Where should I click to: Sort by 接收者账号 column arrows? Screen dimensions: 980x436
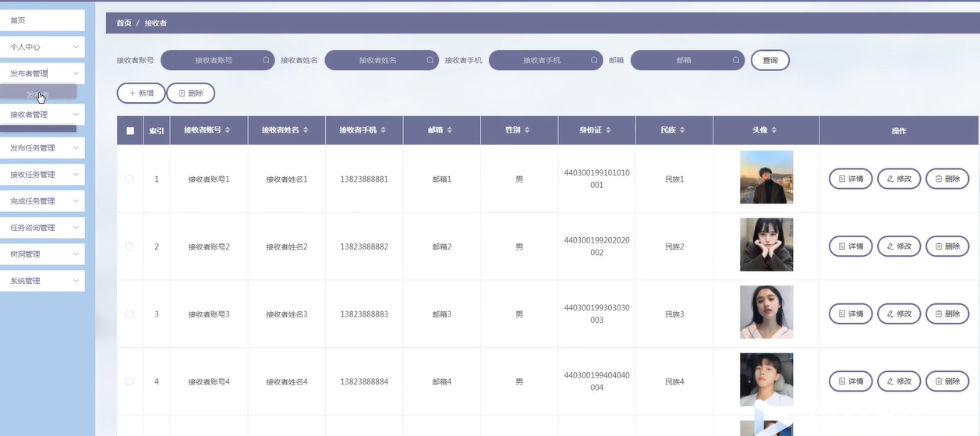pos(228,130)
